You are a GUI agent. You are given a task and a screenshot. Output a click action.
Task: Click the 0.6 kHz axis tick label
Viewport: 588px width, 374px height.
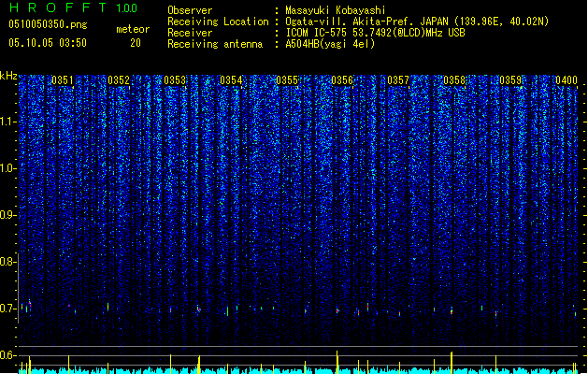pos(7,355)
